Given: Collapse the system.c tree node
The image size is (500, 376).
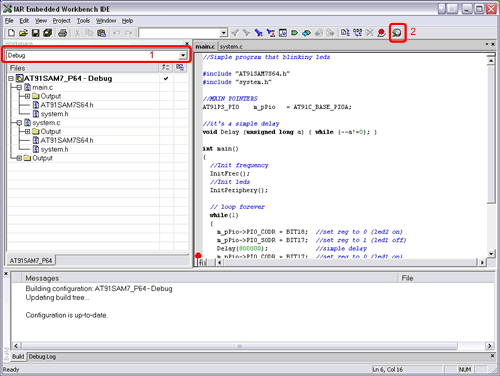Looking at the screenshot, I should [x=19, y=123].
